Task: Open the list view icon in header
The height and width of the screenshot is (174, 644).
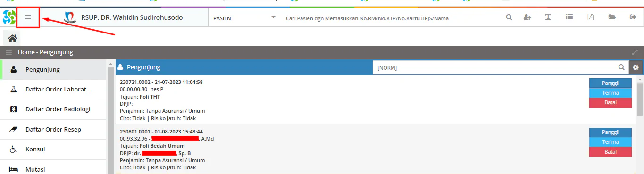Action: 569,17
